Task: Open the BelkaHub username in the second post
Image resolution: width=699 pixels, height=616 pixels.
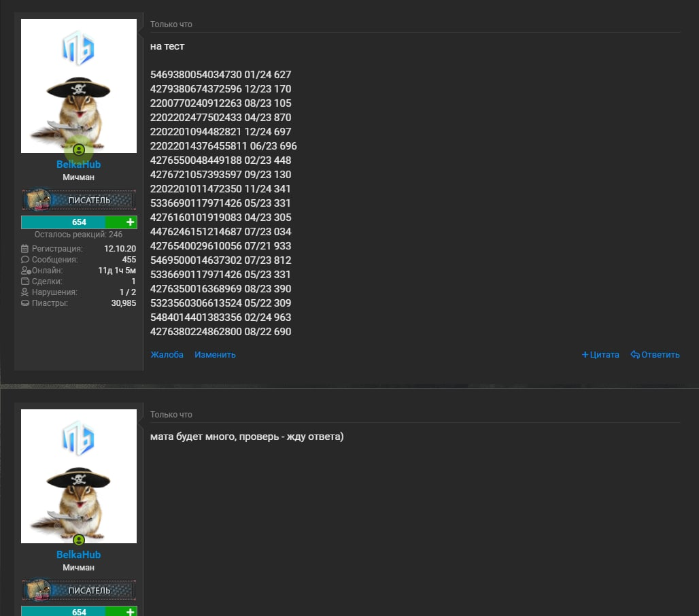Action: click(x=78, y=555)
